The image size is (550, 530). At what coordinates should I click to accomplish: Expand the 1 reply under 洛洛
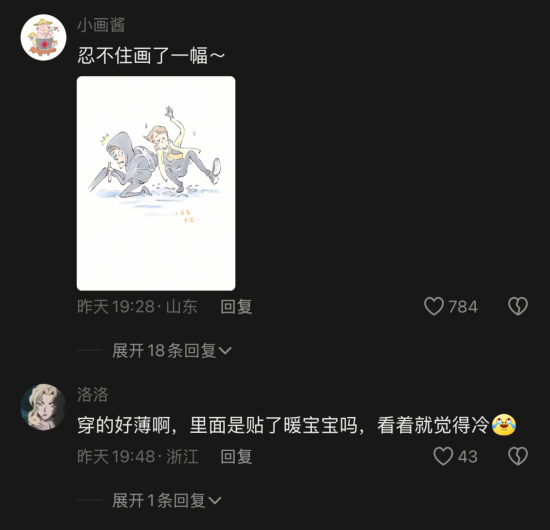[x=167, y=500]
